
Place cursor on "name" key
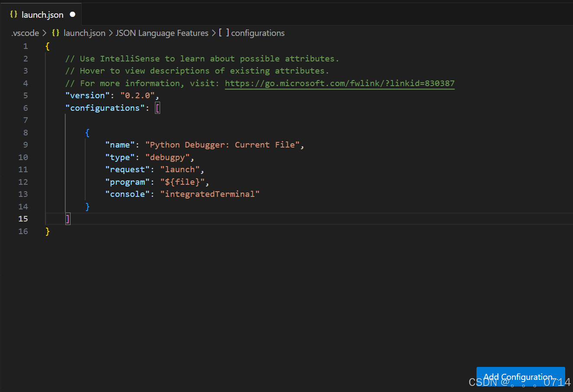(x=120, y=145)
